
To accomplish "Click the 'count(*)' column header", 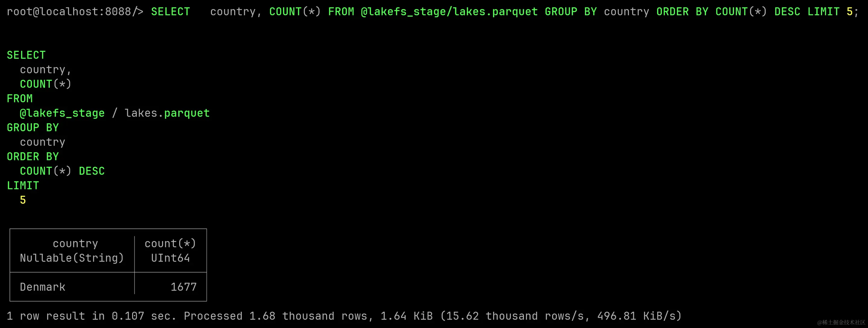I will tap(170, 244).
